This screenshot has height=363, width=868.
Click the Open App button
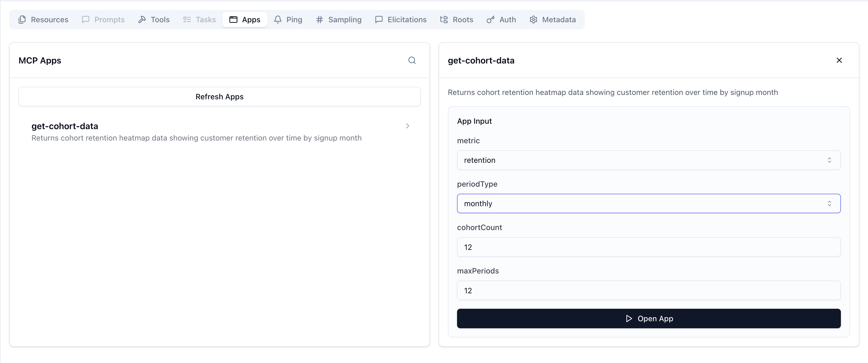tap(649, 319)
